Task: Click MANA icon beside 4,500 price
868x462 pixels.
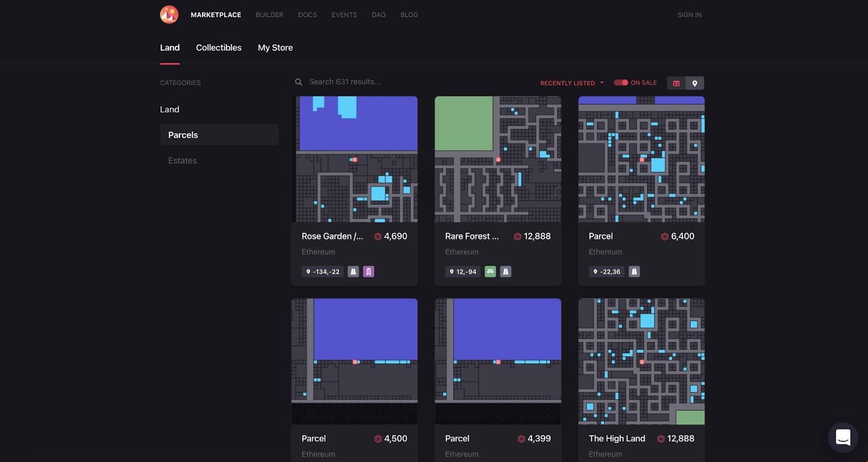Action: tap(378, 439)
